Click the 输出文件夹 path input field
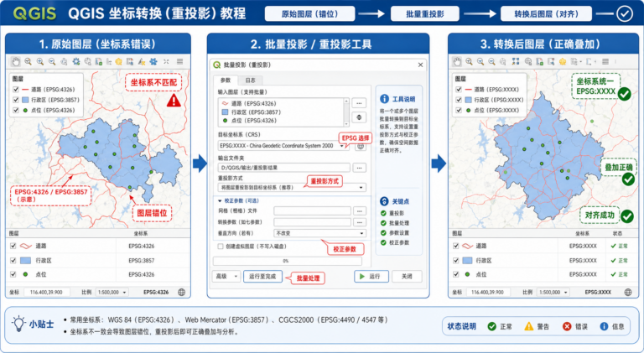644x353 pixels. point(283,168)
